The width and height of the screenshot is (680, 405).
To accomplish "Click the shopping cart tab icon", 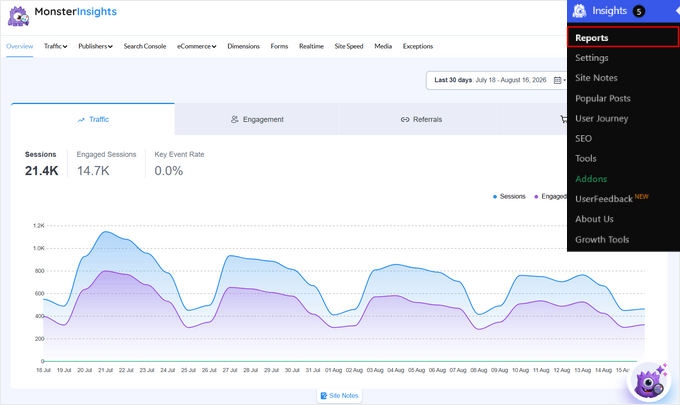I will [x=563, y=119].
